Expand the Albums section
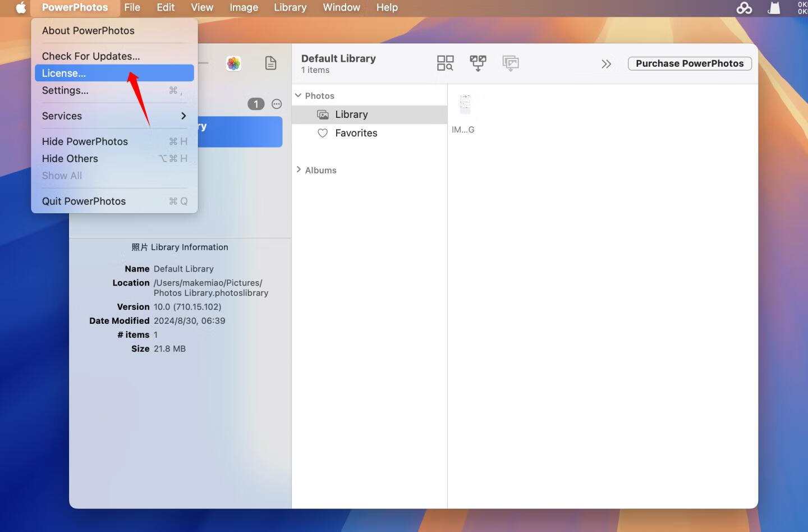808x532 pixels. pyautogui.click(x=299, y=169)
